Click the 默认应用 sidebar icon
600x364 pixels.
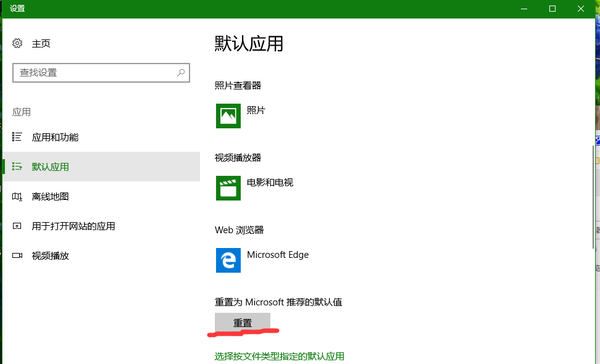17,166
